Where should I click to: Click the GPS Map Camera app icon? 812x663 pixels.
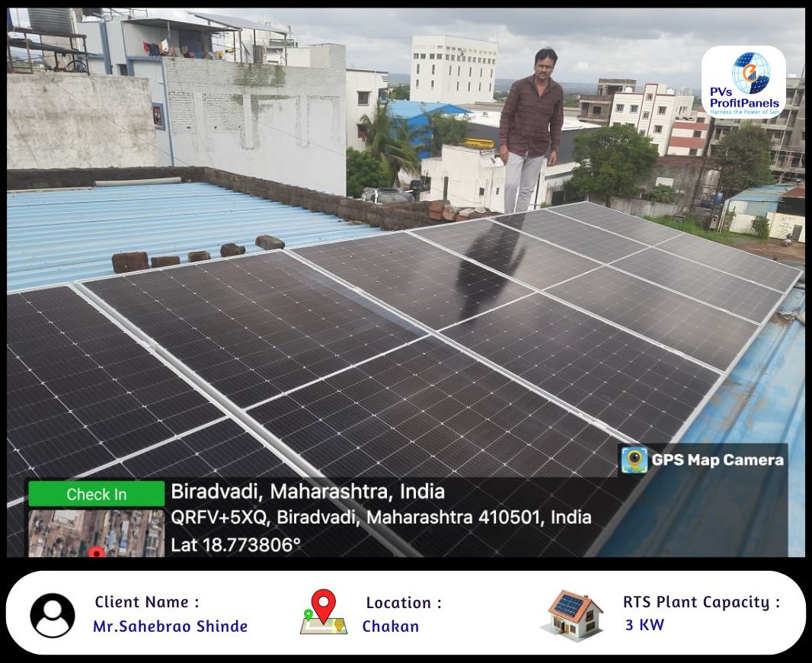634,460
